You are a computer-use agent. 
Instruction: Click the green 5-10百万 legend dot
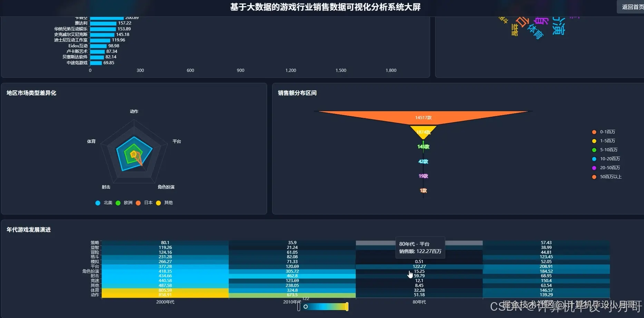coord(594,150)
